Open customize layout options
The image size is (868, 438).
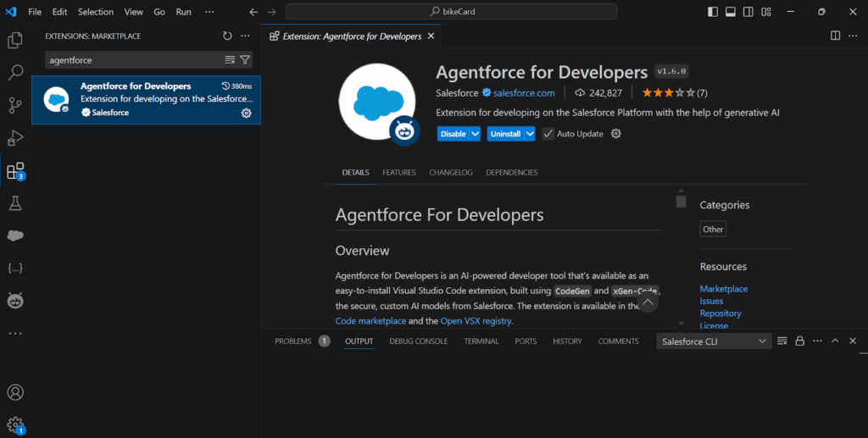click(x=766, y=12)
